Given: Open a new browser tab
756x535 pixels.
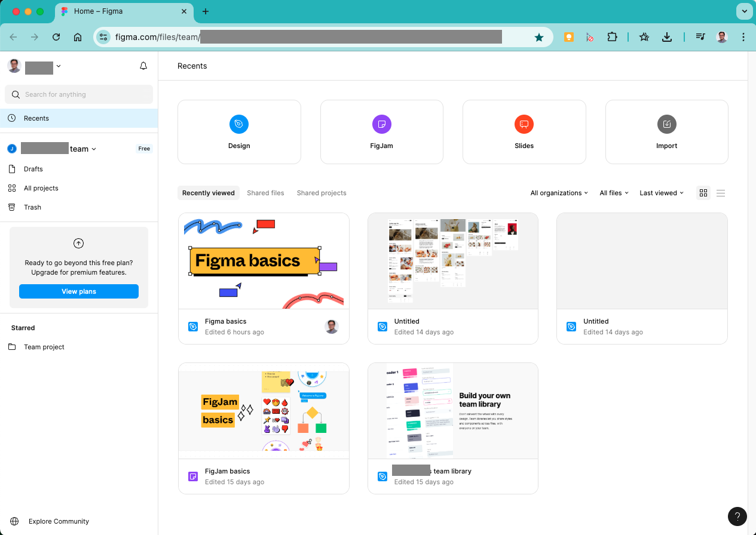Looking at the screenshot, I should click(x=206, y=11).
